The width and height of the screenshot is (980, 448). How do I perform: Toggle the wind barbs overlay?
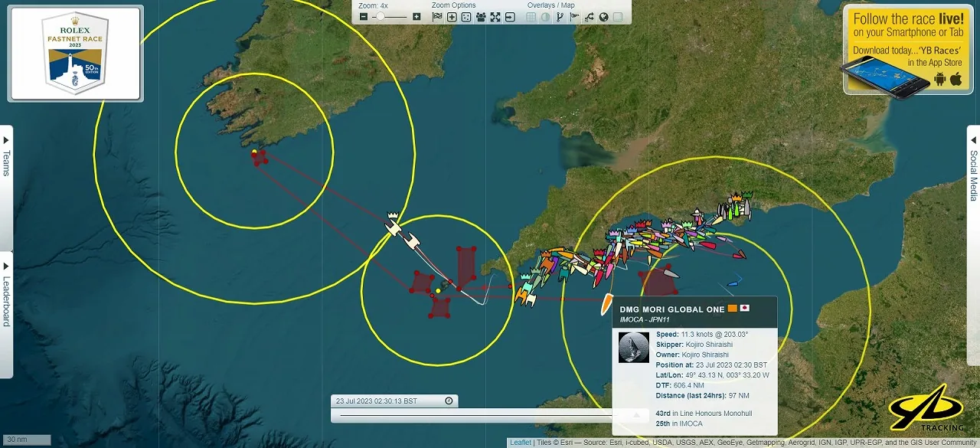(574, 17)
